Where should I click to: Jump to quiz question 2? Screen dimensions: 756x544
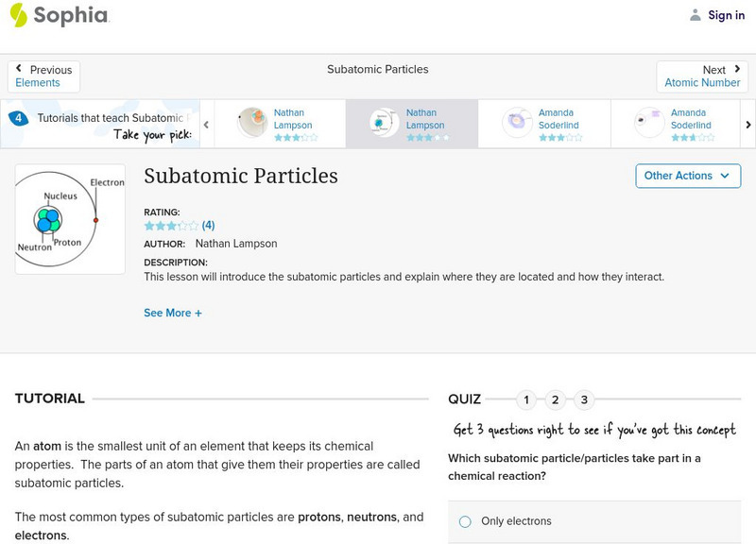(556, 399)
